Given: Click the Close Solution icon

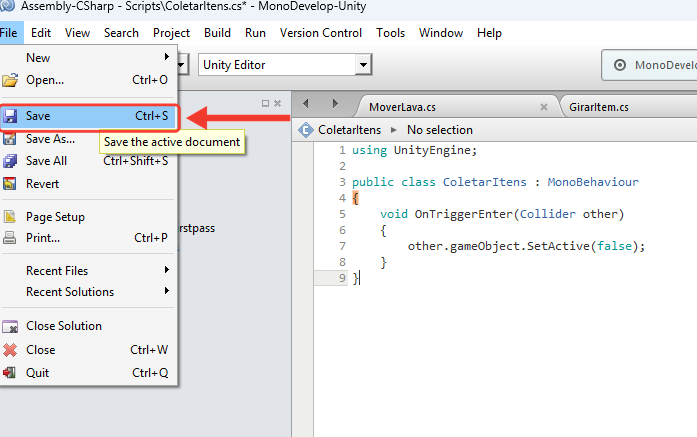Looking at the screenshot, I should click(x=10, y=326).
